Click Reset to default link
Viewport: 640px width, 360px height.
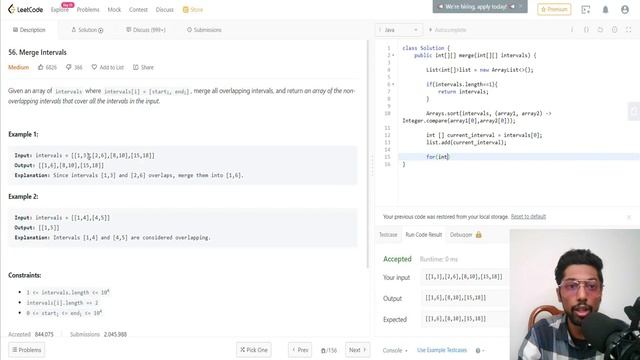tap(528, 216)
